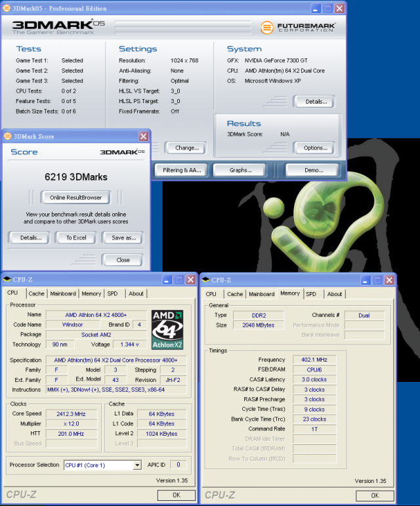This screenshot has height=506, width=420.
Task: Click the Voltage 1.344 v value
Action: click(130, 345)
